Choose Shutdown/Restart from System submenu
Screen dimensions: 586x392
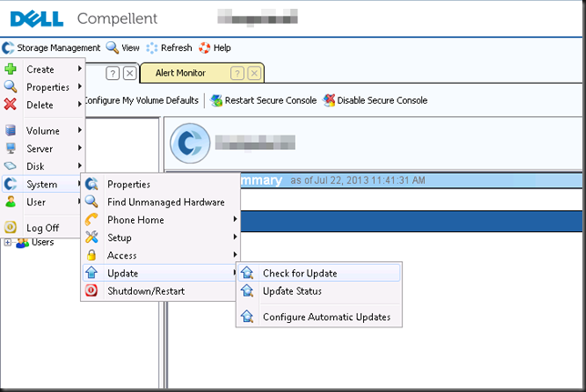click(161, 291)
